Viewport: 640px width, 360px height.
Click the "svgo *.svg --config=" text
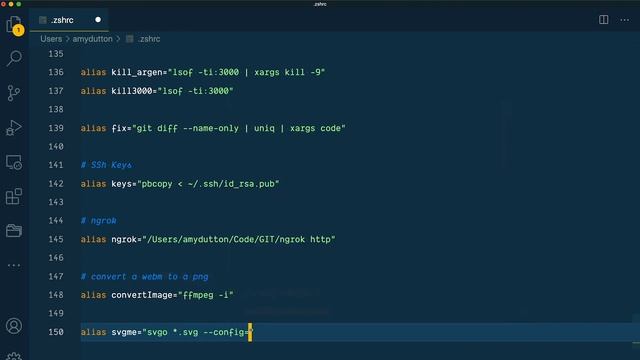pyautogui.click(x=198, y=332)
